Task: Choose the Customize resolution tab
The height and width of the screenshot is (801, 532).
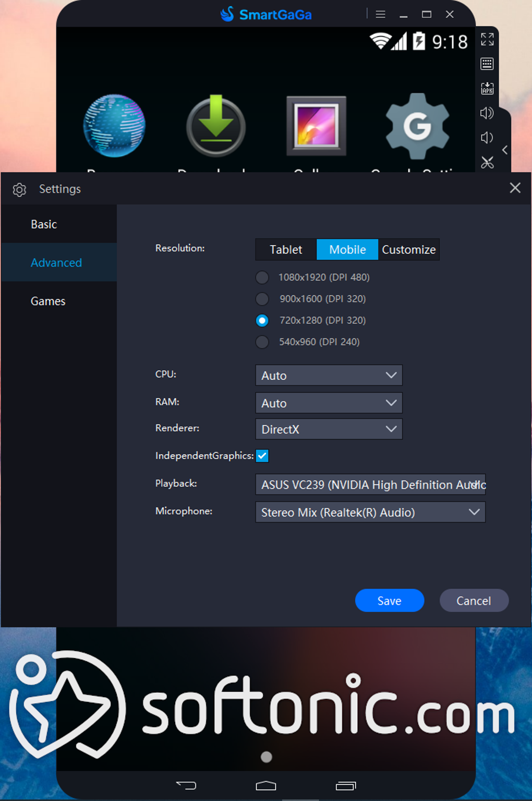Action: pos(408,249)
